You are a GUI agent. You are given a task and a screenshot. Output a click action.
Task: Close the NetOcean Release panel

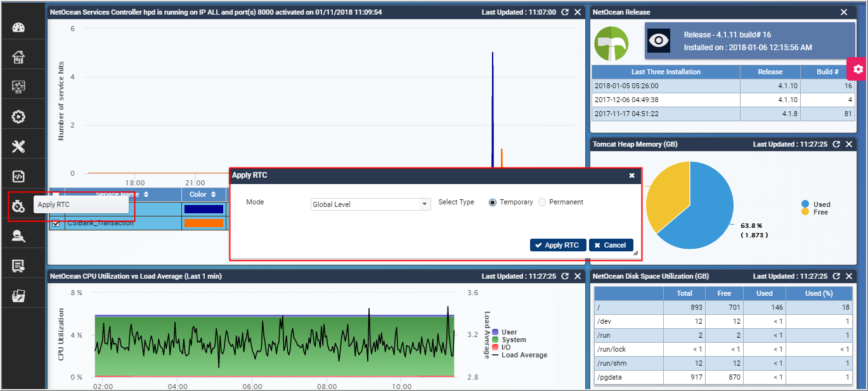point(844,12)
